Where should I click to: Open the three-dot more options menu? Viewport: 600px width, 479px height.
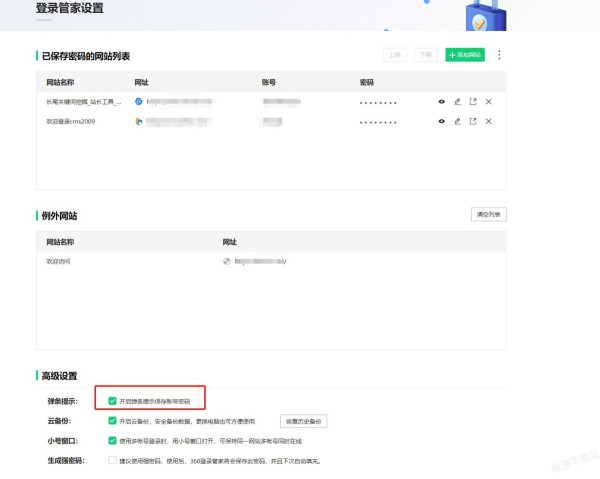(x=499, y=55)
